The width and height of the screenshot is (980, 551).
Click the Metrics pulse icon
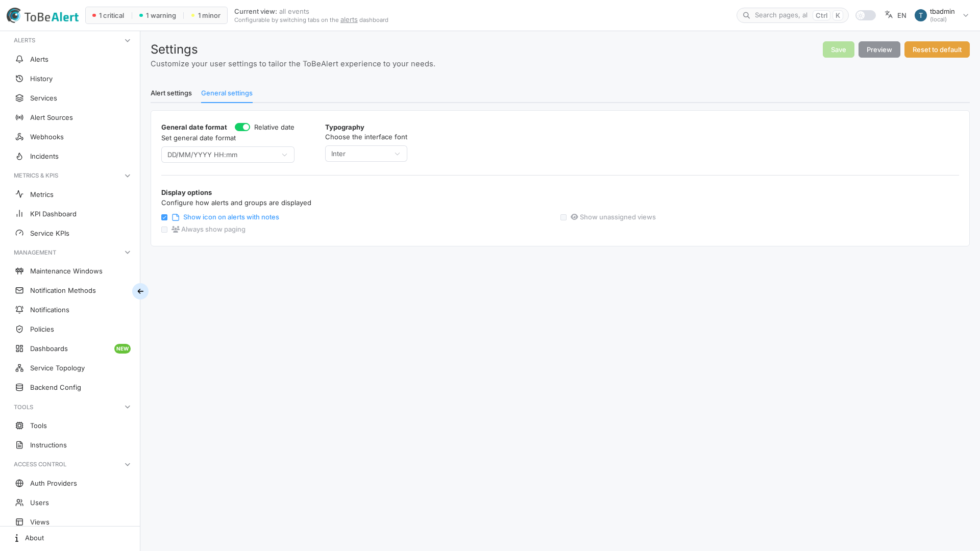tap(19, 194)
